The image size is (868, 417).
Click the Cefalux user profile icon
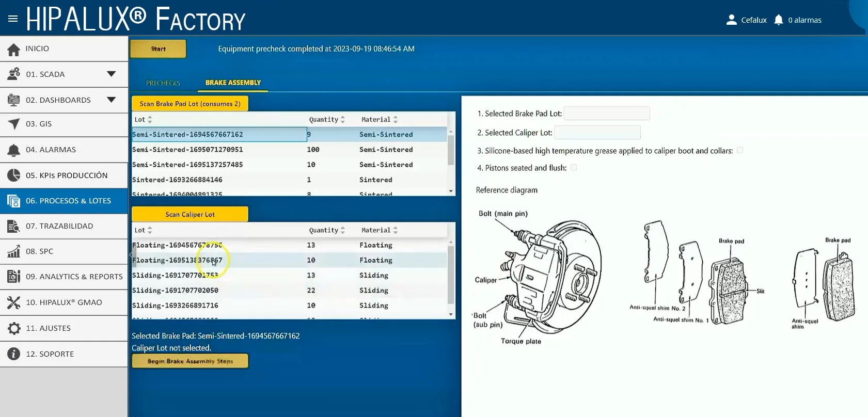731,20
